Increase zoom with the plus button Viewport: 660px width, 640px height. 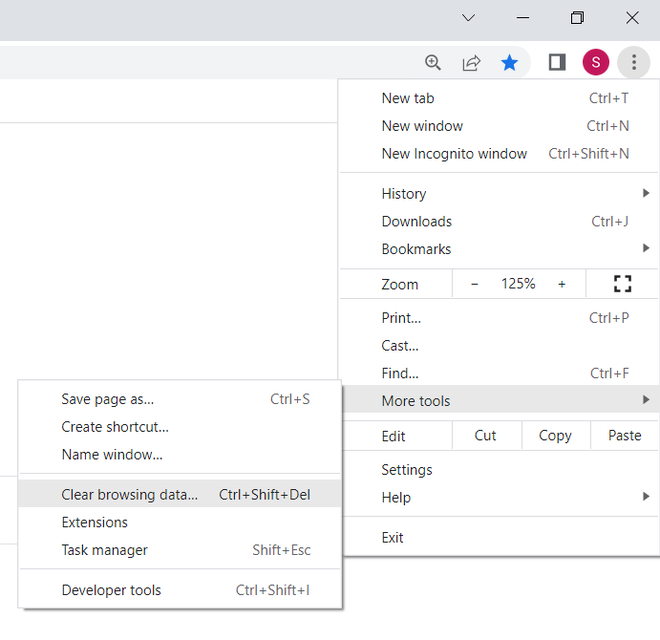click(x=562, y=284)
